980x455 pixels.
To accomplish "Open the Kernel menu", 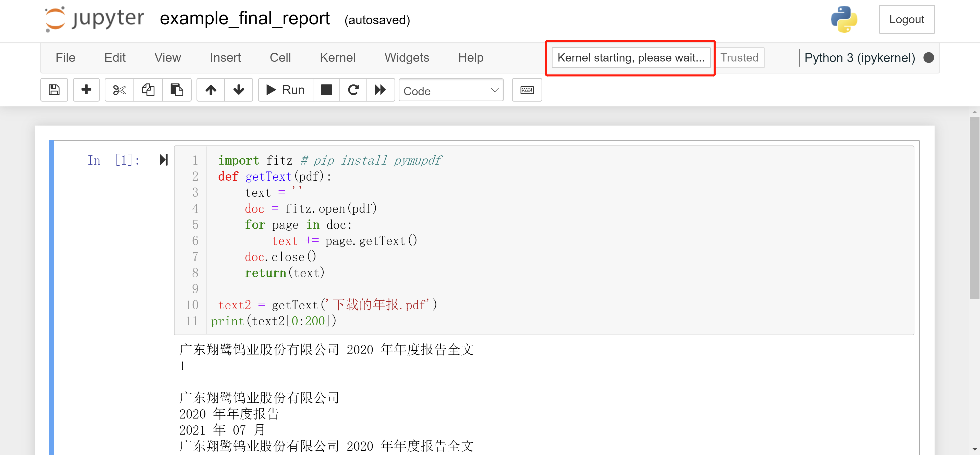I will coord(337,57).
